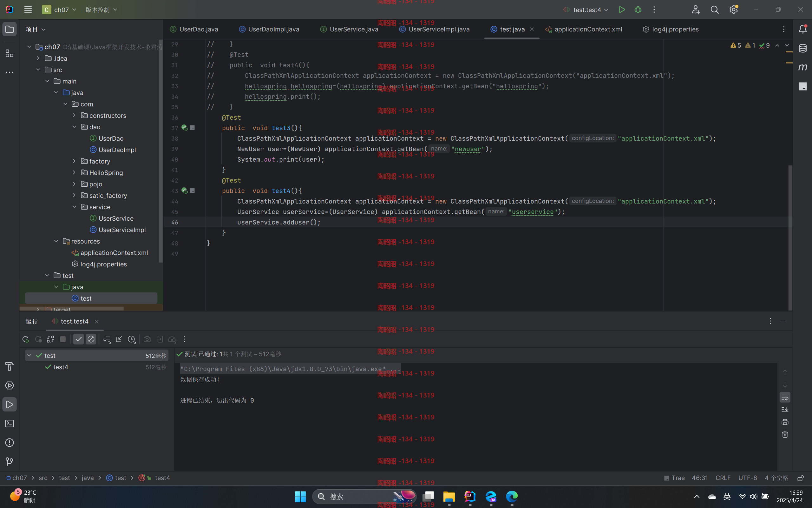The width and height of the screenshot is (812, 508).
Task: Select the test4 result row
Action: [x=97, y=367]
